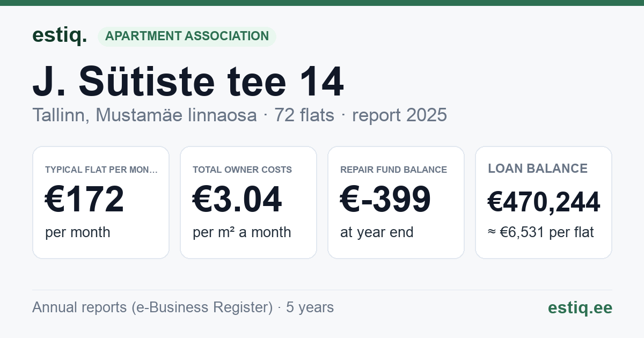Open the Typical Flat Per Month card
Screen dimensions: 644x338
click(x=101, y=202)
